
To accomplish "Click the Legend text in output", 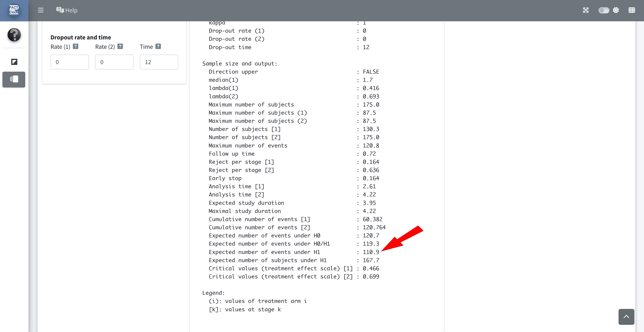I will click(x=213, y=293).
